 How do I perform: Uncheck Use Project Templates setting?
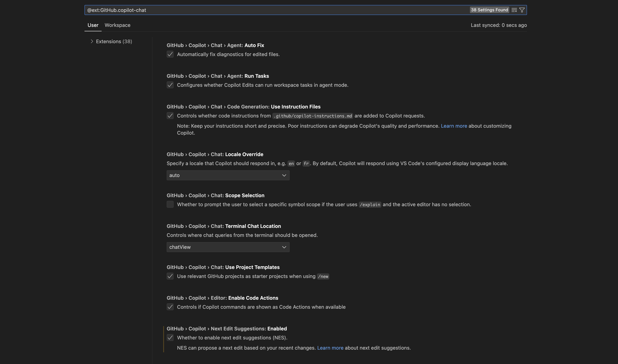point(170,276)
